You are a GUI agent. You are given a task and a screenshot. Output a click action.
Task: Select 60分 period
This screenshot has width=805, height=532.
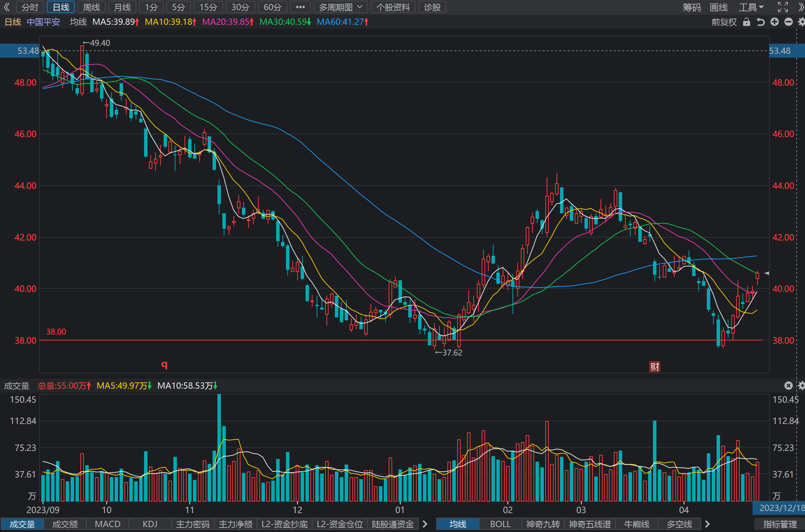(x=273, y=7)
